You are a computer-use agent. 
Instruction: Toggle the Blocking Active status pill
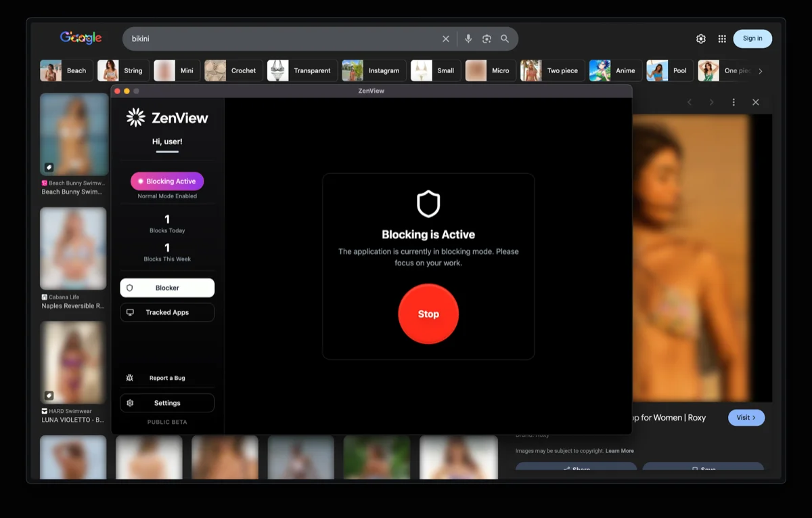pyautogui.click(x=166, y=181)
